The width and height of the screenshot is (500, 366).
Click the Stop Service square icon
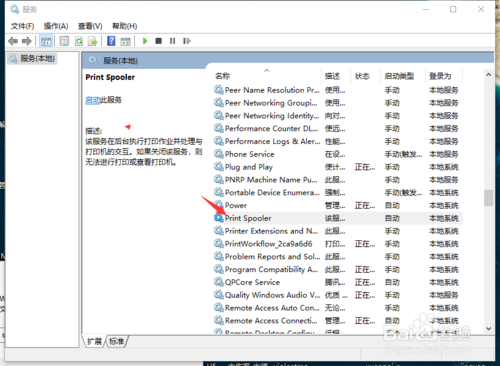pyautogui.click(x=159, y=41)
